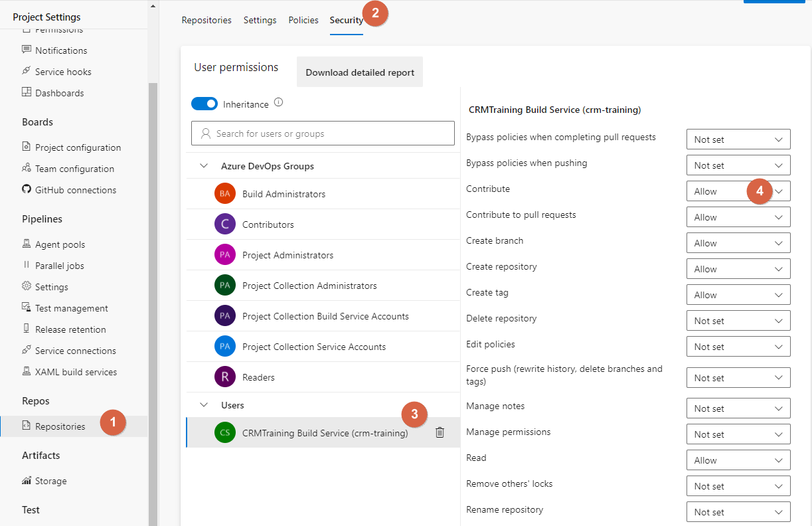The height and width of the screenshot is (526, 812).
Task: Click the Test management icon
Action: pyautogui.click(x=27, y=307)
